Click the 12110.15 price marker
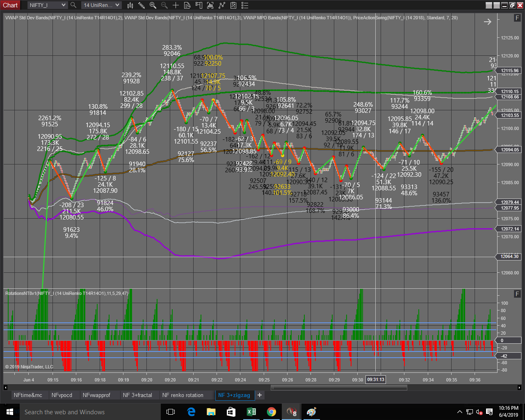Screen dimensions: 525x420 tap(510, 91)
